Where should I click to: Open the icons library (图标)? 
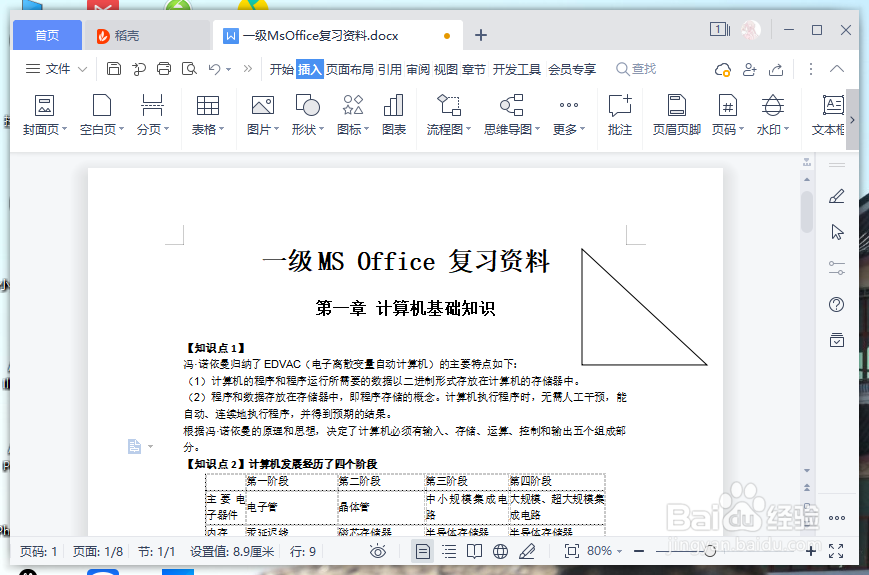(x=353, y=115)
